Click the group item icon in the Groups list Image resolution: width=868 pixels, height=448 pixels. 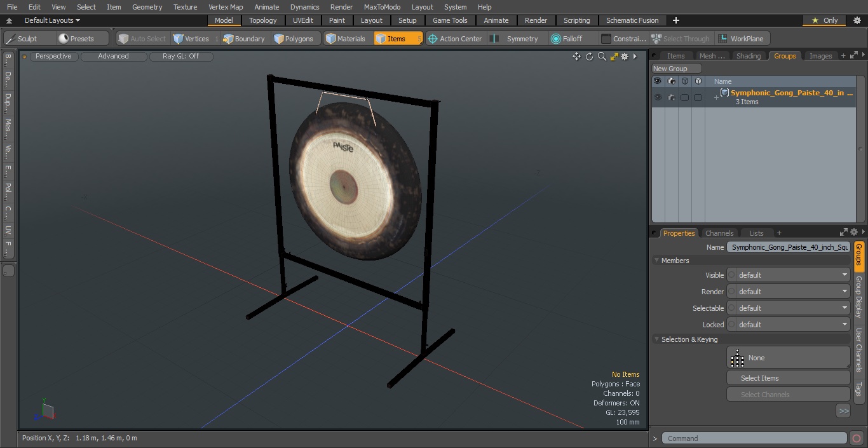pos(724,93)
